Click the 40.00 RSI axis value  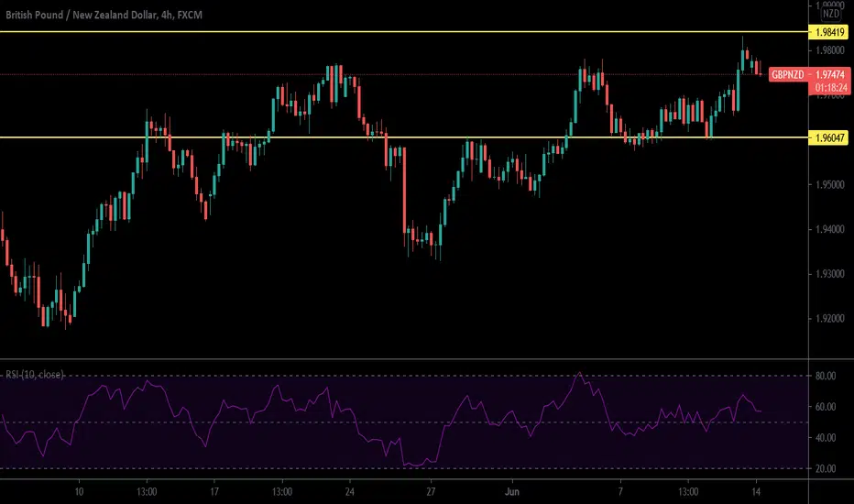coord(826,437)
